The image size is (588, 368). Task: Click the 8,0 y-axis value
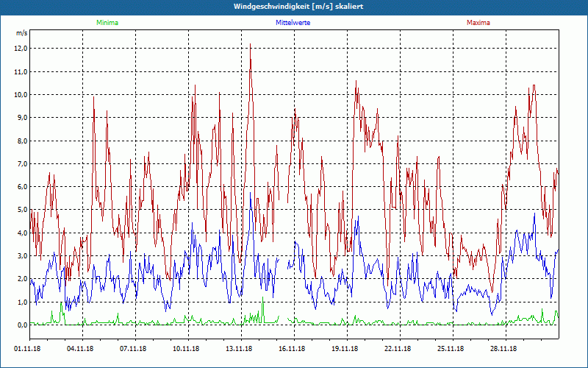(23, 141)
